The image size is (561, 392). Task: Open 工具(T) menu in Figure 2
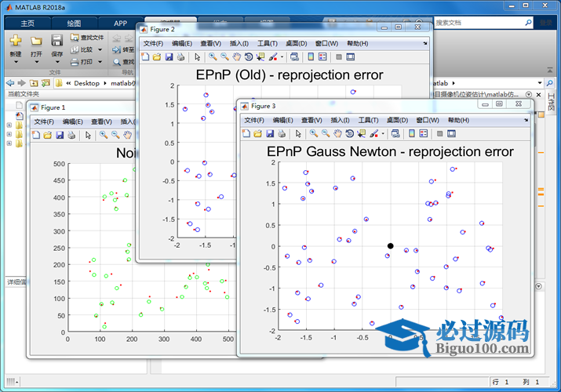click(x=268, y=43)
